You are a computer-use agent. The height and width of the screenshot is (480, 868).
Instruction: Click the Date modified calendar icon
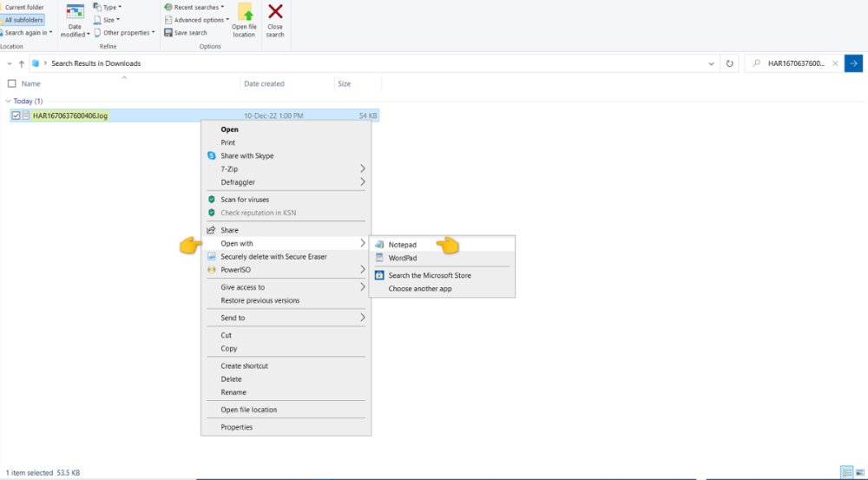coord(76,12)
